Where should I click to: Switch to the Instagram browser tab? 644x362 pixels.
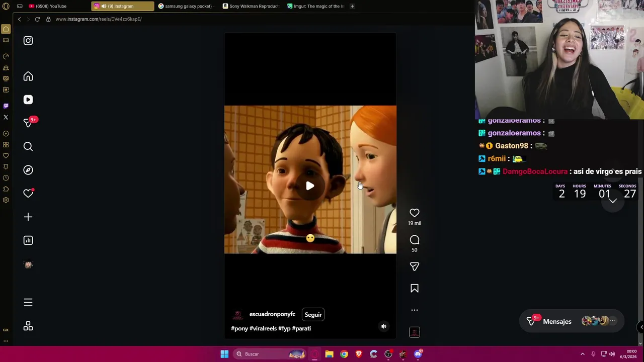(x=122, y=6)
